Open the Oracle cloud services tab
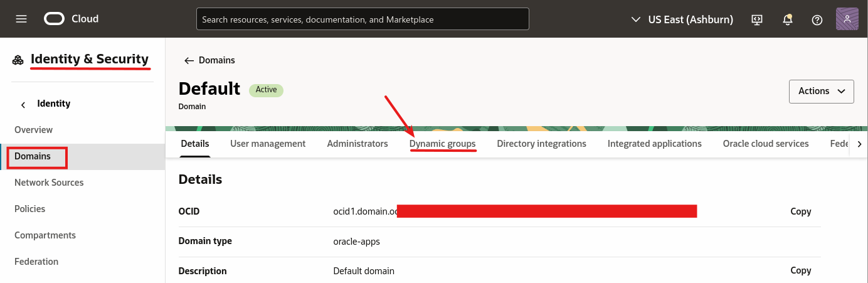This screenshot has width=868, height=283. (766, 144)
